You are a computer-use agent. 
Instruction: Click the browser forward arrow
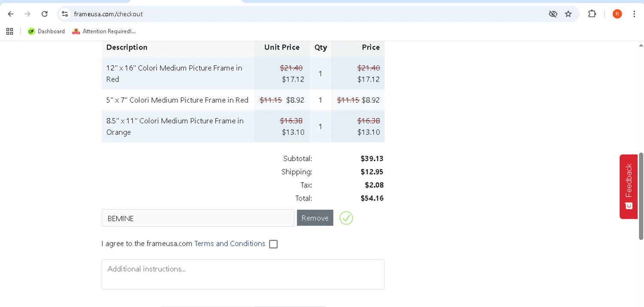(x=27, y=14)
